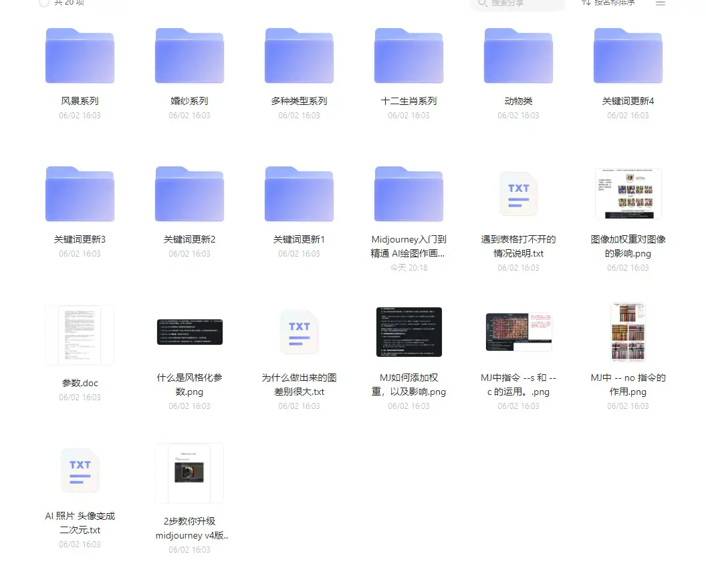The image size is (706, 588).
Task: Open the 婚纱系列 folder
Action: pos(189,56)
